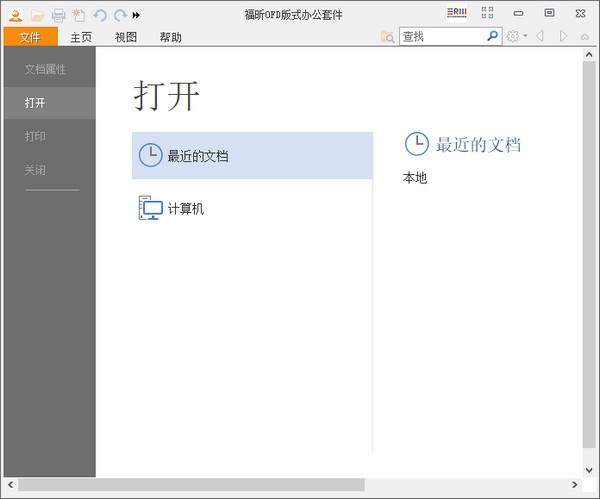Select 最近的文档 in the open list
This screenshot has width=600, height=499.
[x=198, y=156]
